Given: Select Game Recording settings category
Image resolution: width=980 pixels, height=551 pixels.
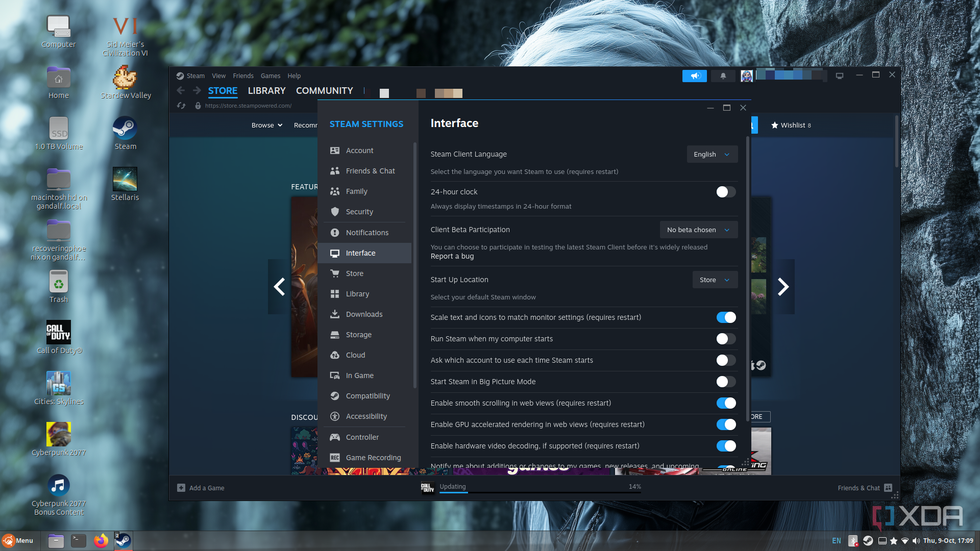Looking at the screenshot, I should point(364,458).
